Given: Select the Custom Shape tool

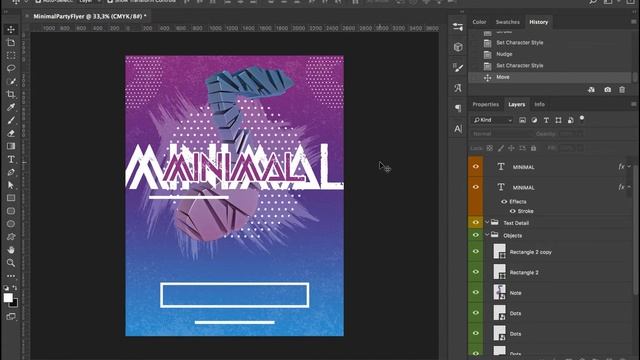Looking at the screenshot, I should [11, 237].
